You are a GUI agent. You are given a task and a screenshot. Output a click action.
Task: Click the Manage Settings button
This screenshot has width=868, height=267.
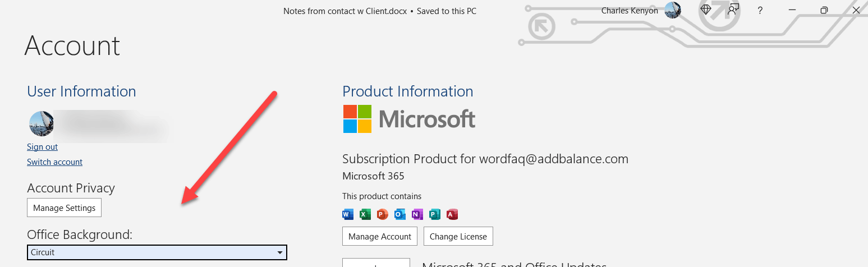click(65, 208)
